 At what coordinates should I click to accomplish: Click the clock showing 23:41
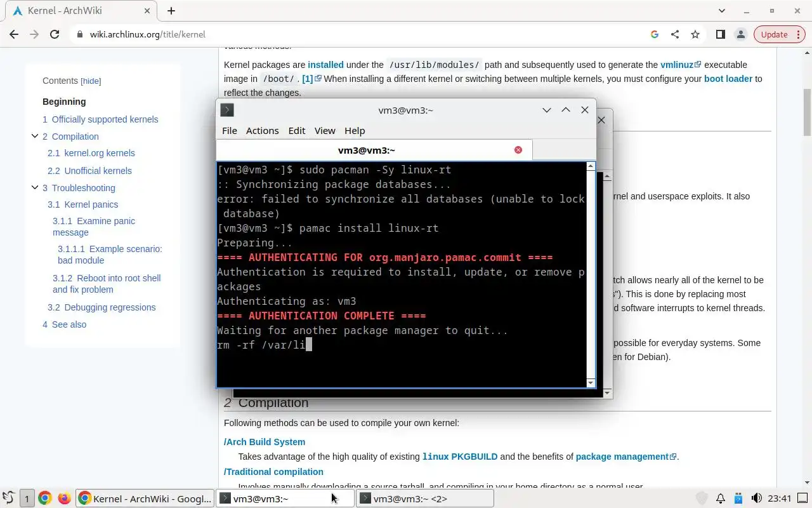tap(780, 498)
